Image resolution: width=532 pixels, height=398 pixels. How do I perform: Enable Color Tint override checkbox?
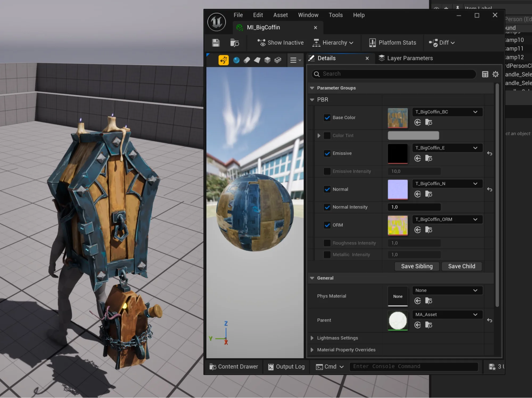(x=327, y=136)
